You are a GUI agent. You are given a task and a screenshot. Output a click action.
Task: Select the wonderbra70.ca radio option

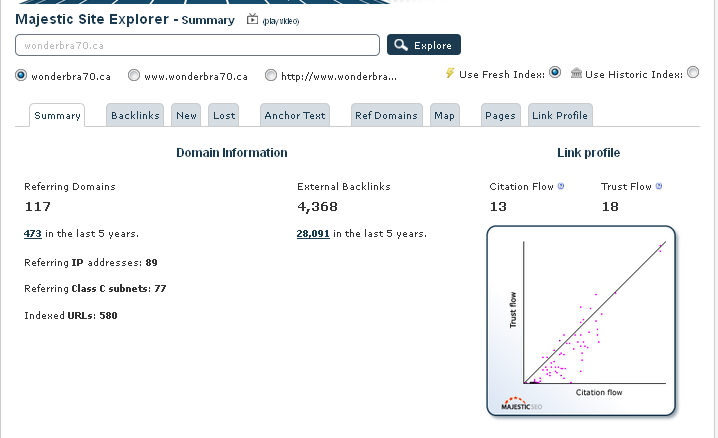coord(21,75)
